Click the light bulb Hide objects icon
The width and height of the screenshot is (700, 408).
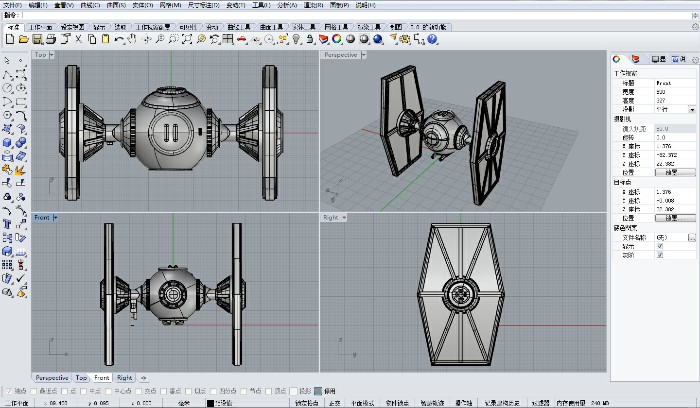296,39
